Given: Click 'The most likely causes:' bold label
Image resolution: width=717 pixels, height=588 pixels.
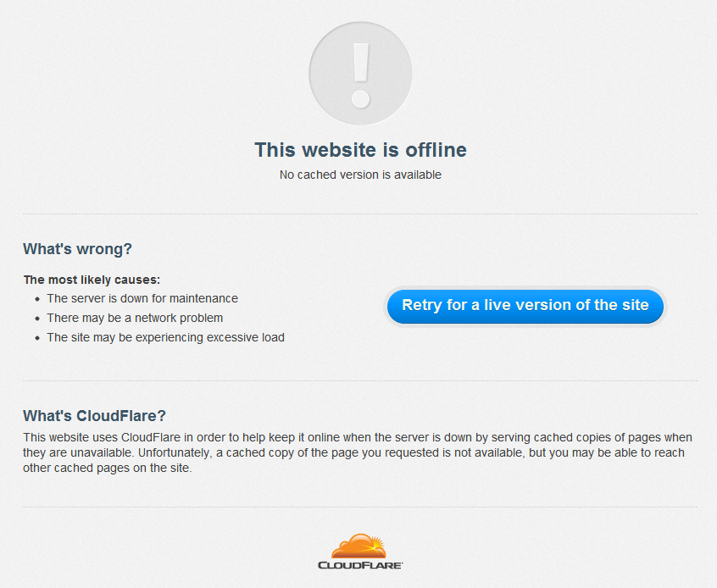Looking at the screenshot, I should click(x=92, y=280).
